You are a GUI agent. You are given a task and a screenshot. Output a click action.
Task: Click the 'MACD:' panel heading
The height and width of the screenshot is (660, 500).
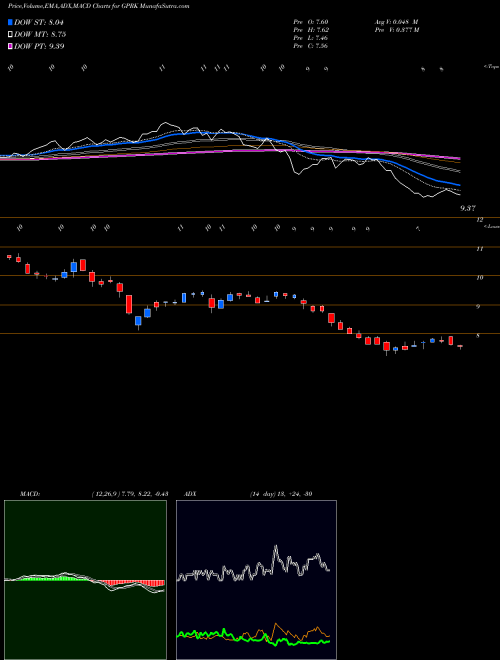[x=30, y=494]
